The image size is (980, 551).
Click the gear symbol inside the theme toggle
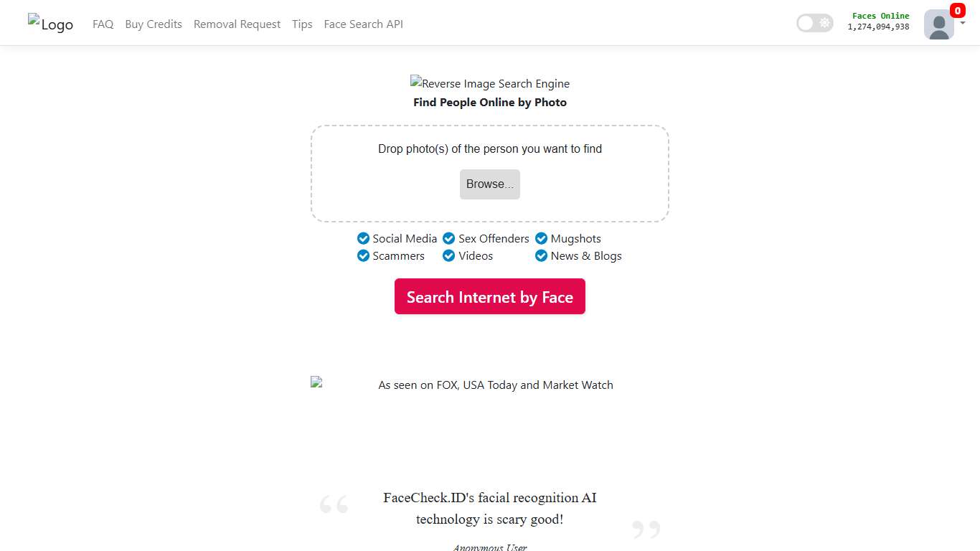(x=824, y=23)
